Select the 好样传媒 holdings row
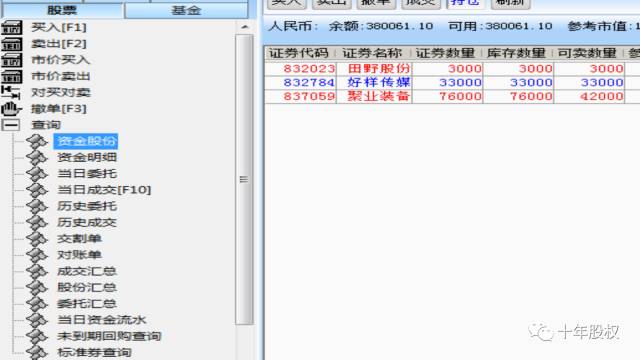Viewport: 640px width, 360px height. coord(452,82)
